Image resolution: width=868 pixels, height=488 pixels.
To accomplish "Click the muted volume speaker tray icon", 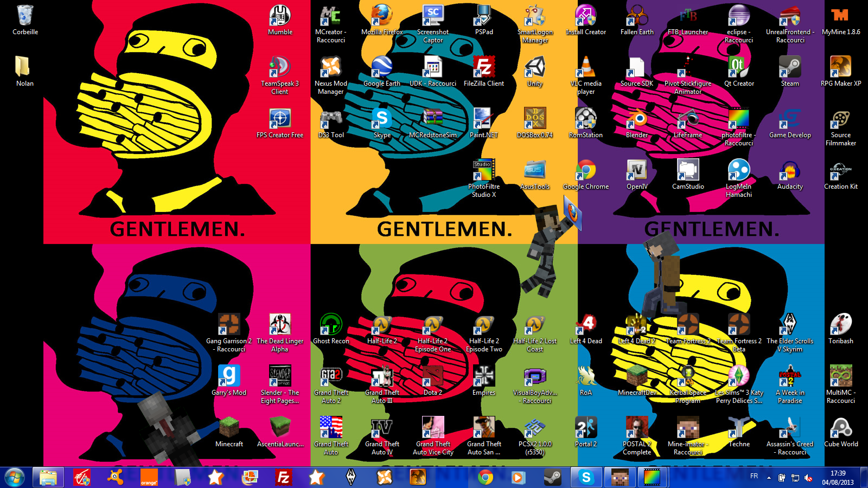I will click(808, 478).
